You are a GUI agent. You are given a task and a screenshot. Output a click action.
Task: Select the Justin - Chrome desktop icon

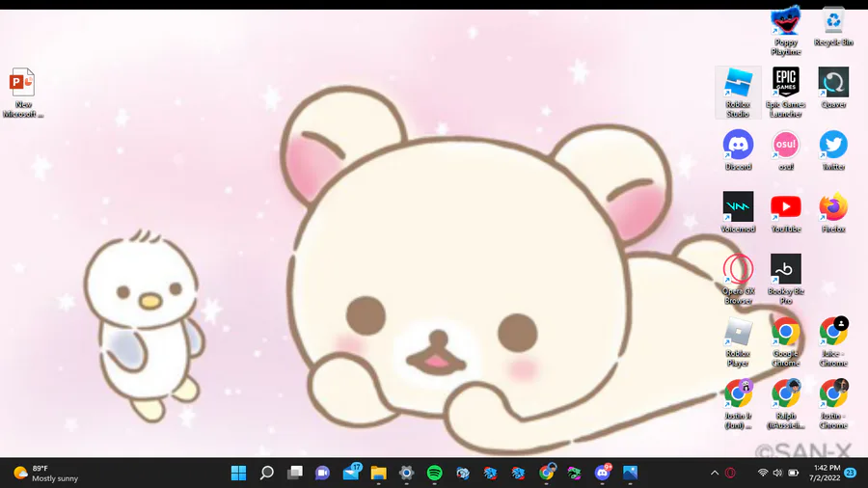(833, 404)
